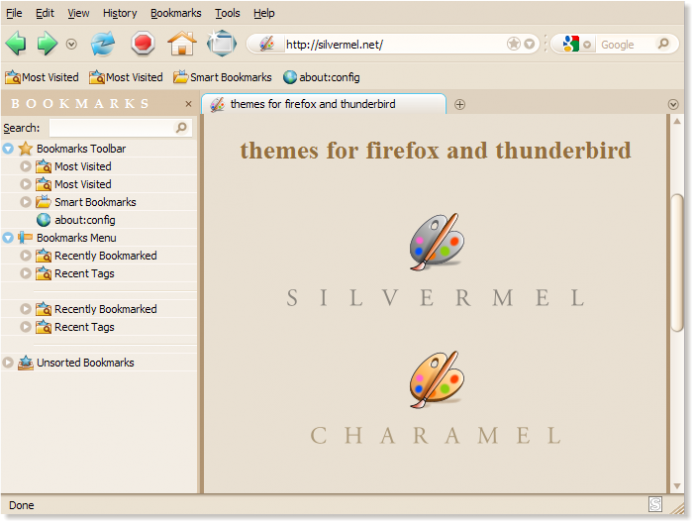
Task: Reload the page with the blue refresh icon
Action: coord(102,44)
